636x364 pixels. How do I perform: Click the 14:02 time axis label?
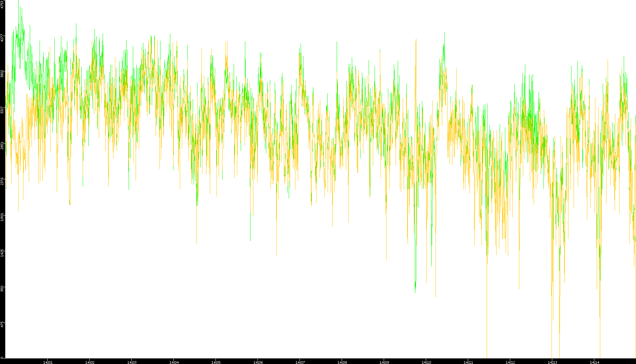click(x=90, y=362)
